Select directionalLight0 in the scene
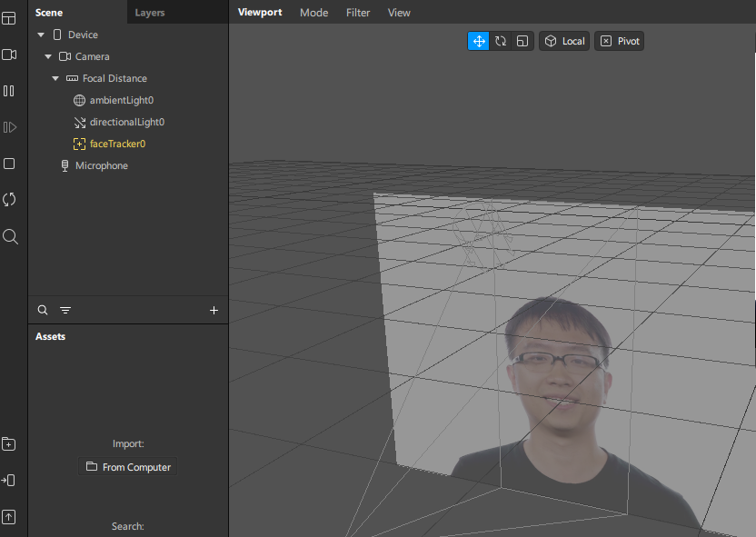756x537 pixels. point(128,122)
